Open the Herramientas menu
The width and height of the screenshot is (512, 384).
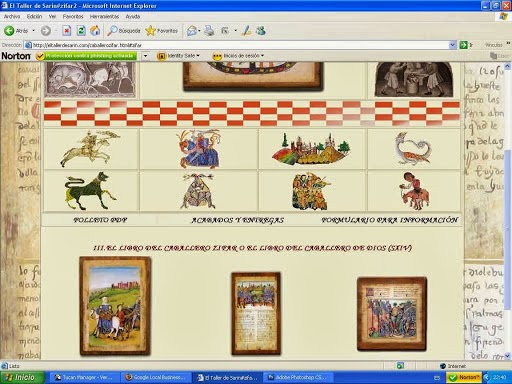104,16
